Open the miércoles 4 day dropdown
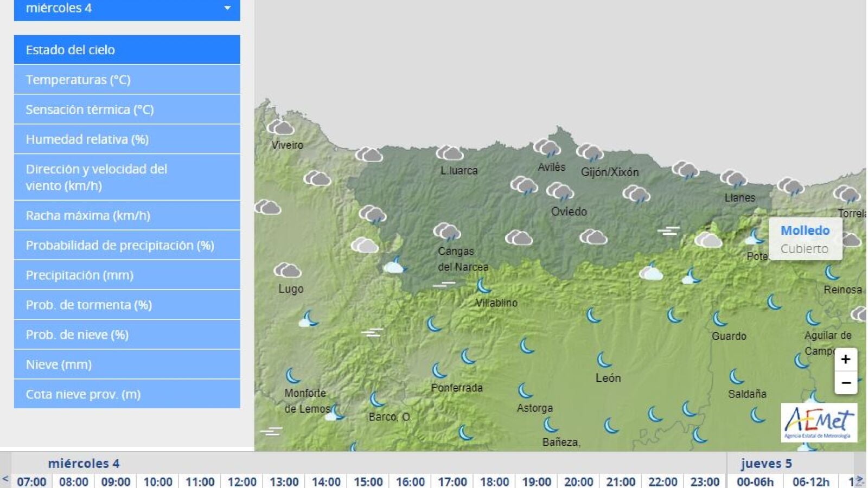Image resolution: width=868 pixels, height=488 pixels. pyautogui.click(x=127, y=9)
